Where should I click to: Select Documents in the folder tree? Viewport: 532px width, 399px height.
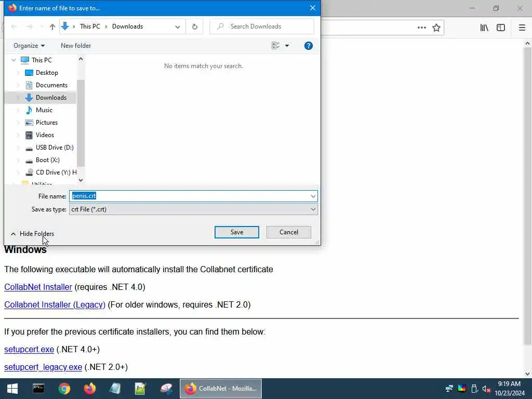pyautogui.click(x=51, y=85)
